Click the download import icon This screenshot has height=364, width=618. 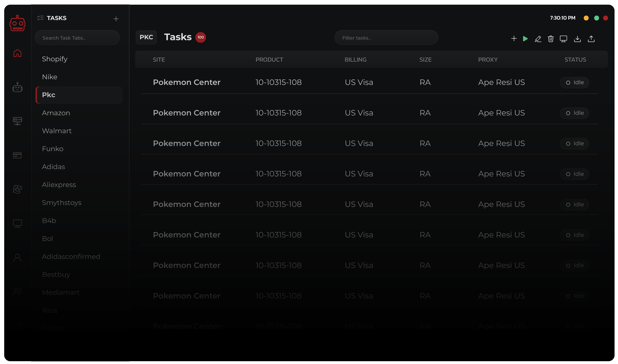click(x=577, y=39)
